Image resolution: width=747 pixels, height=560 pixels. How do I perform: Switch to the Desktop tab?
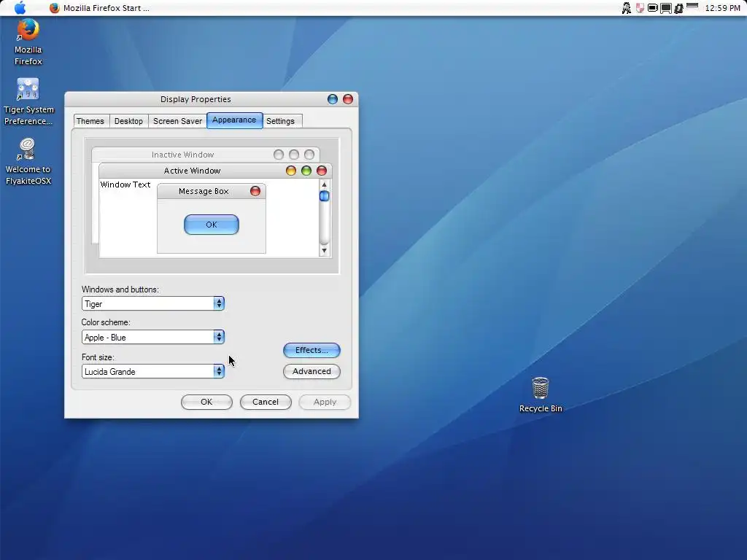tap(128, 121)
